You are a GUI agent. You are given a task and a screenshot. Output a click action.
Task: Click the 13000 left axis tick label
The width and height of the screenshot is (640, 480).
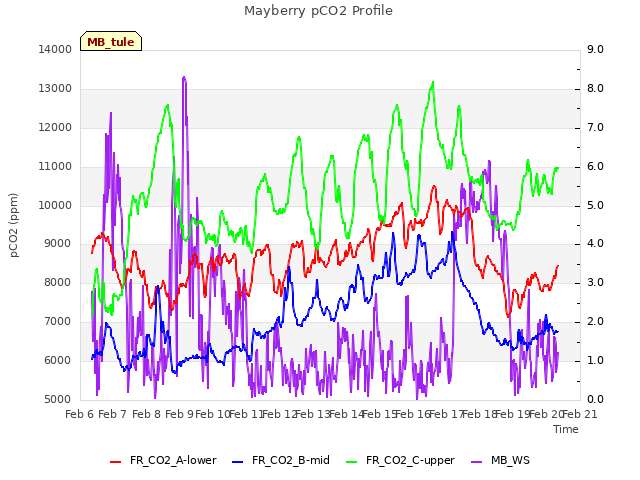point(55,89)
